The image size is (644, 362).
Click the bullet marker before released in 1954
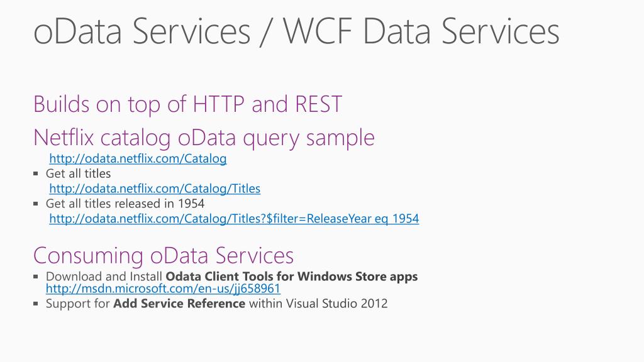pyautogui.click(x=36, y=204)
